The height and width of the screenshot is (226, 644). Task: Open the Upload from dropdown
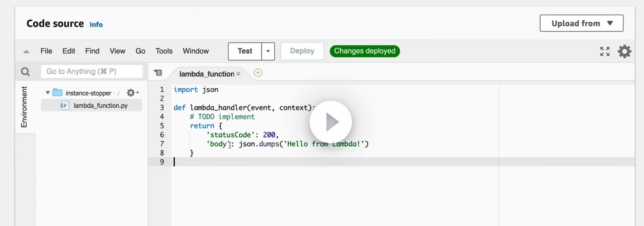tap(581, 23)
